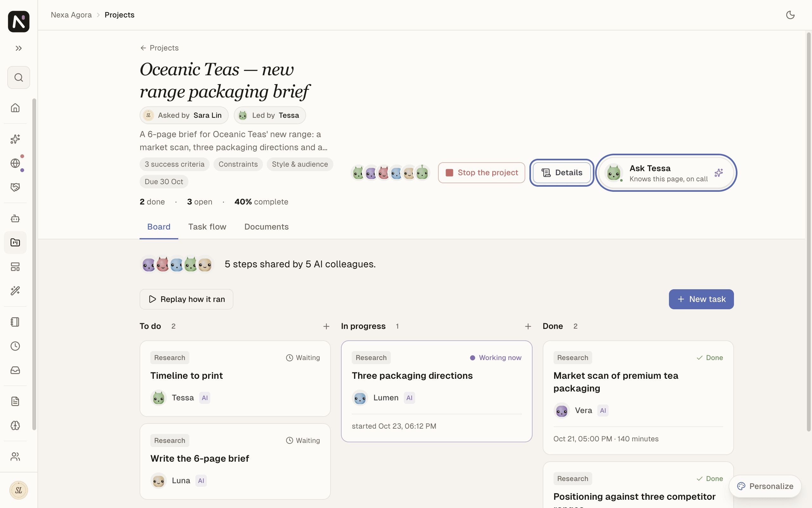The width and height of the screenshot is (812, 508).
Task: Expand the Constraints chip
Action: click(238, 164)
